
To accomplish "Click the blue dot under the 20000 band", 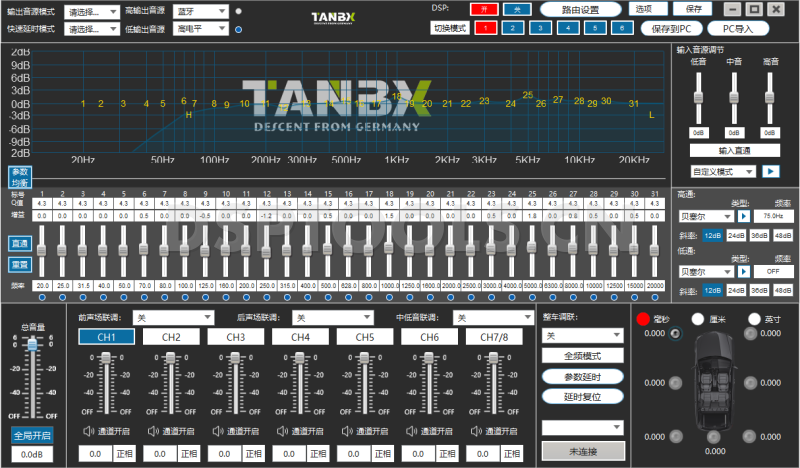I will point(655,298).
